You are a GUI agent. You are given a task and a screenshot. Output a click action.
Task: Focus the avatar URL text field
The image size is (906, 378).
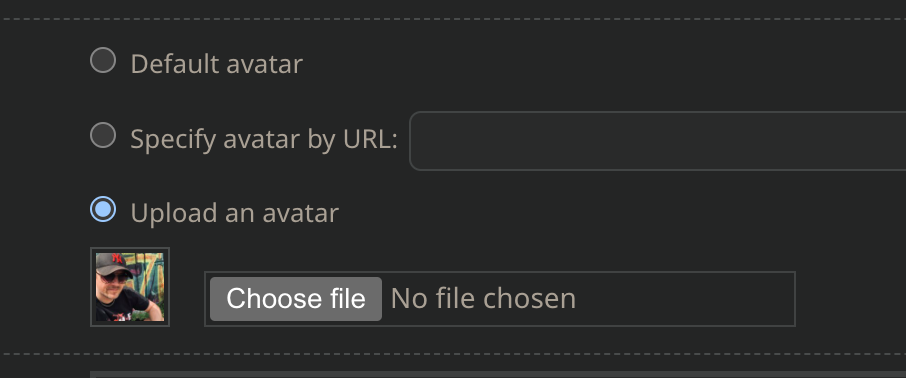pyautogui.click(x=658, y=141)
